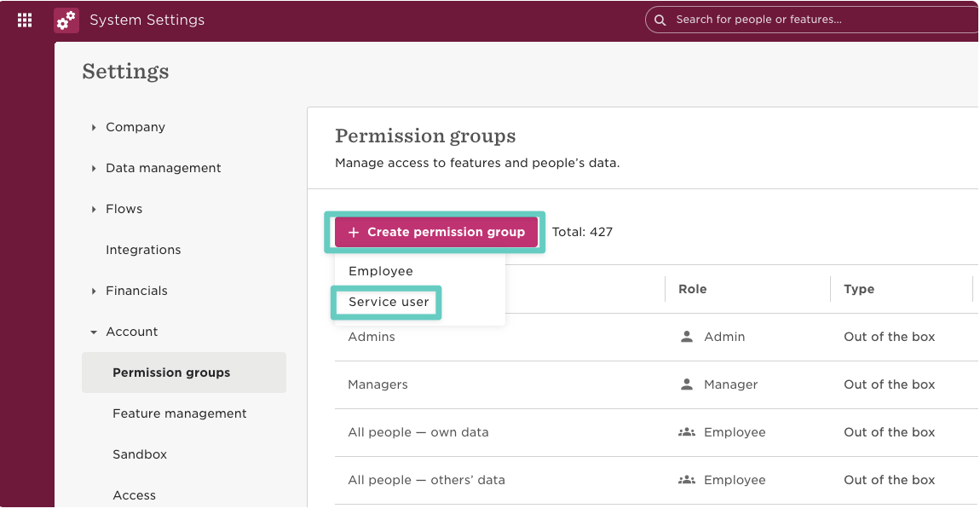The width and height of the screenshot is (980, 520).
Task: Click the group icon for own data row
Action: [x=687, y=432]
